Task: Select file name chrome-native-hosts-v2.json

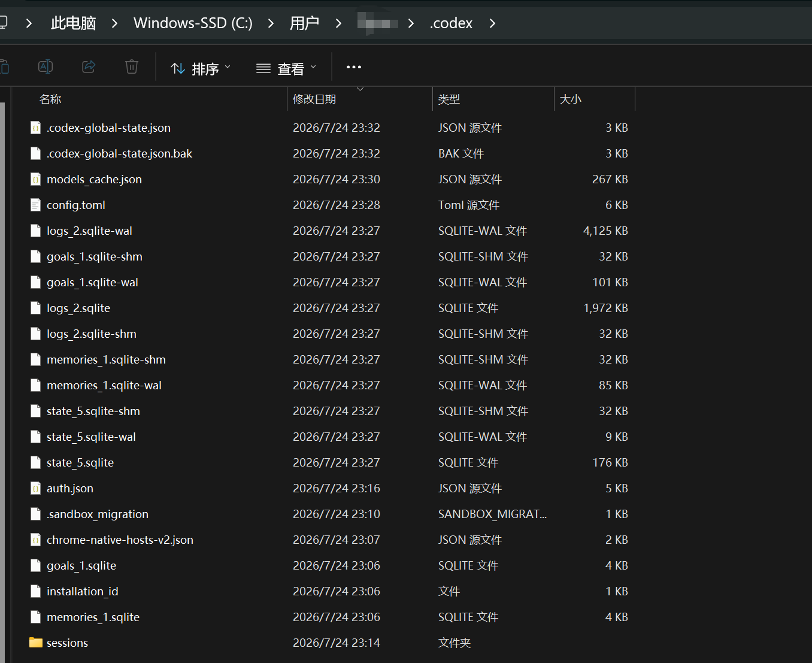Action: point(120,540)
